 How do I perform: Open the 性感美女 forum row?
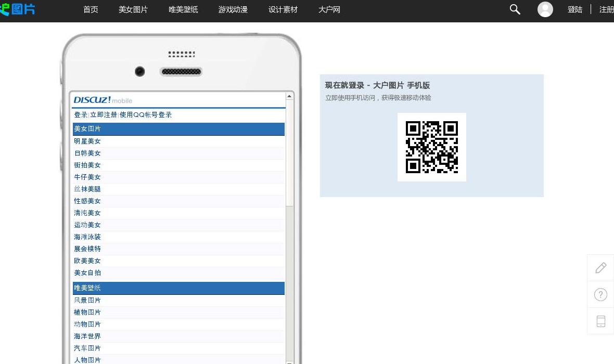178,201
